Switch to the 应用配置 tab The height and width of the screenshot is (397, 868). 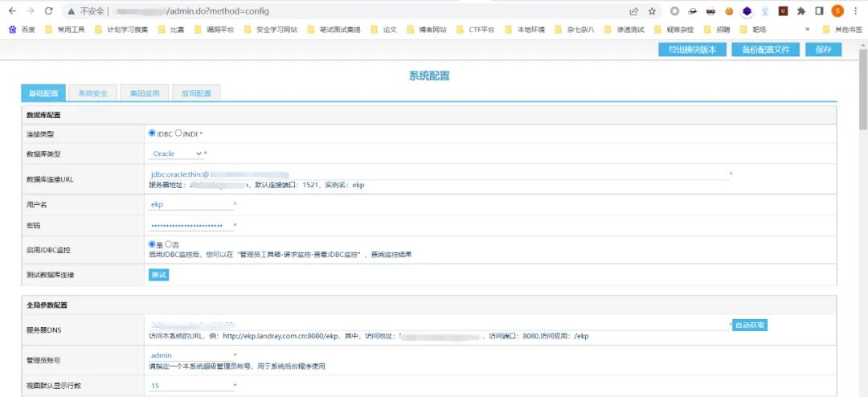pos(196,93)
